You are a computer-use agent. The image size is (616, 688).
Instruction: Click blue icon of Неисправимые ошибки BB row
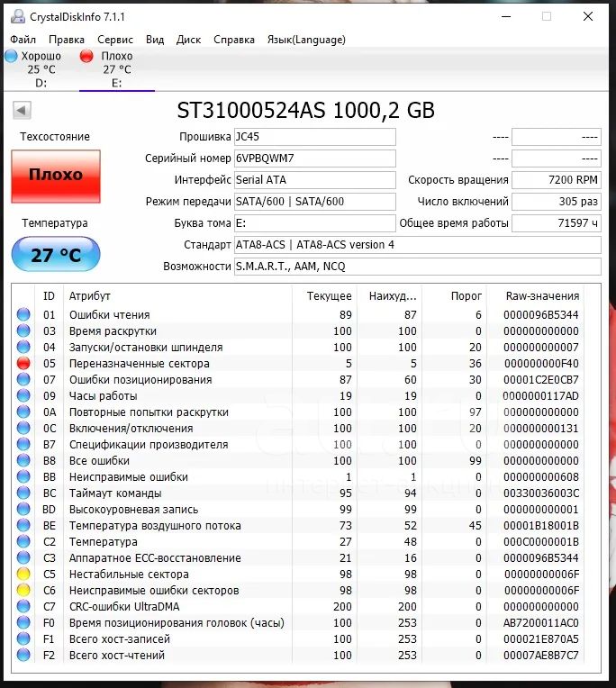(x=23, y=477)
